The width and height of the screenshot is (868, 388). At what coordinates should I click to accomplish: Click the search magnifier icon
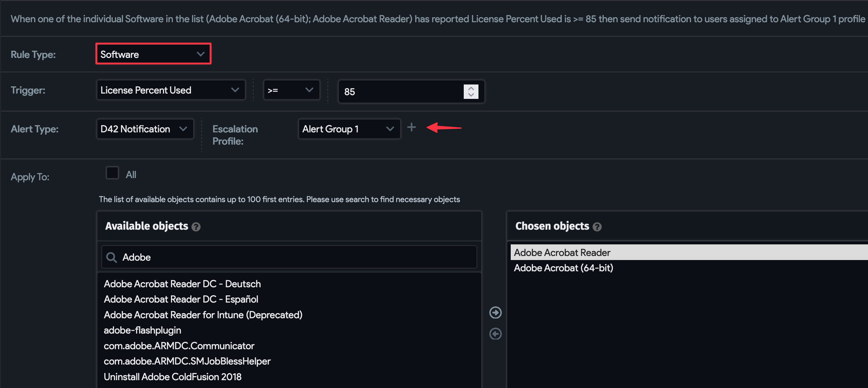tap(111, 257)
